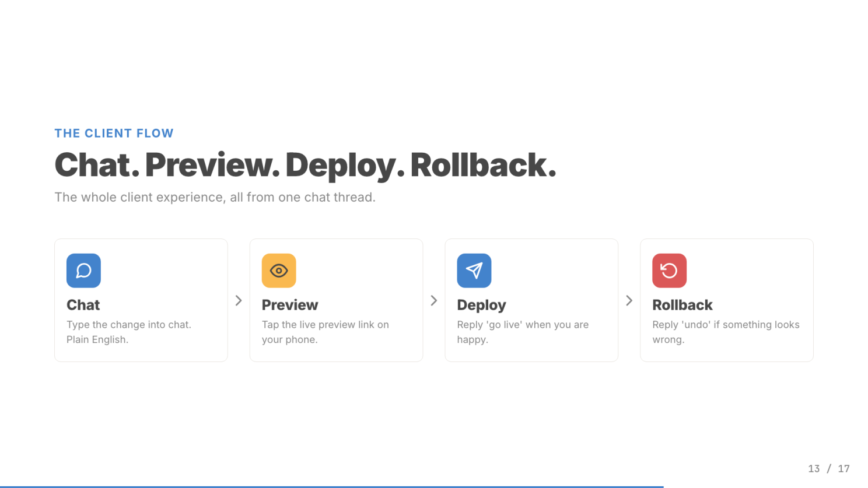Select the Rollback card heading
Screen dimensions: 868x488
click(682, 305)
